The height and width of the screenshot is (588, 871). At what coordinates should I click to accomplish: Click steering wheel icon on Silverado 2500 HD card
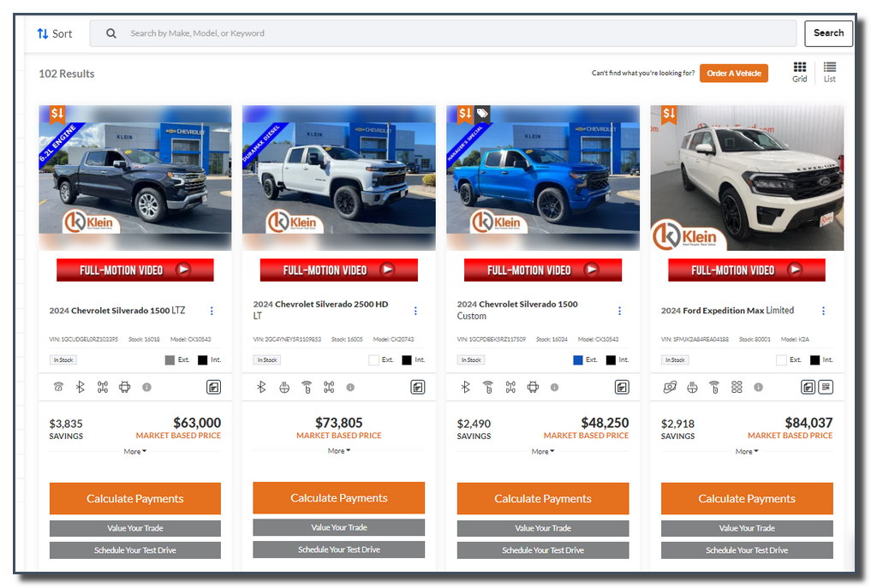click(x=284, y=387)
